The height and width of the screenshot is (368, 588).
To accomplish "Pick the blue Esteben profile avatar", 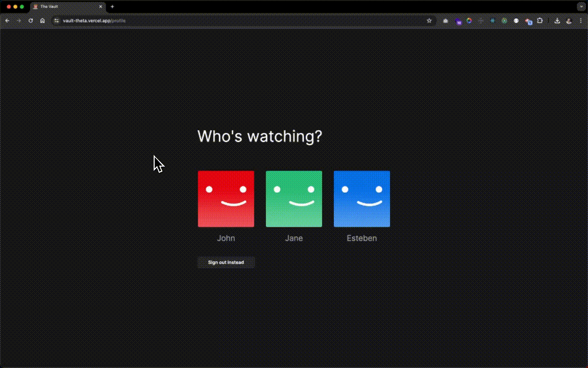I will click(361, 199).
